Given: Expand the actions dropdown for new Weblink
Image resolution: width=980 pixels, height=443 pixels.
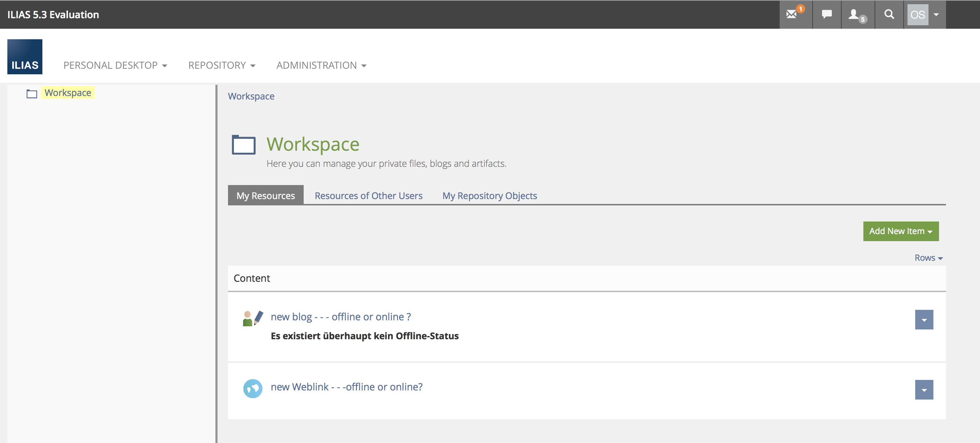Looking at the screenshot, I should coord(924,390).
